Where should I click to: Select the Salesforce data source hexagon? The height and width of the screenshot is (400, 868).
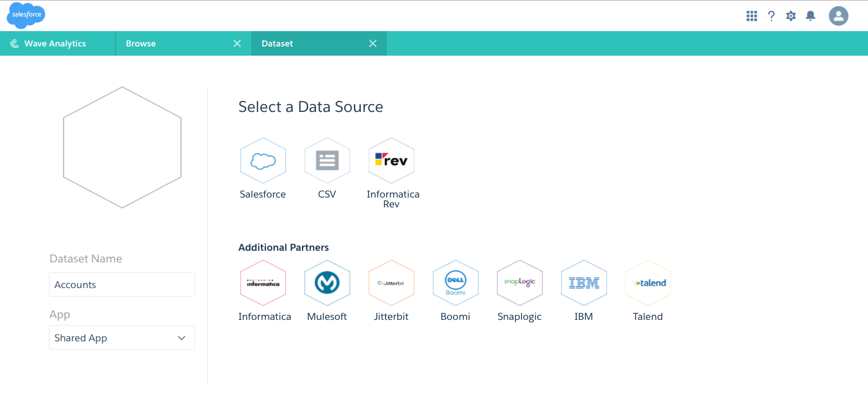point(263,160)
